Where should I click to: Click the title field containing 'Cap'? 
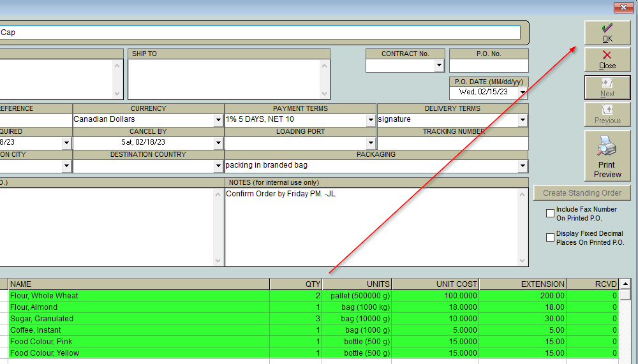(x=260, y=33)
